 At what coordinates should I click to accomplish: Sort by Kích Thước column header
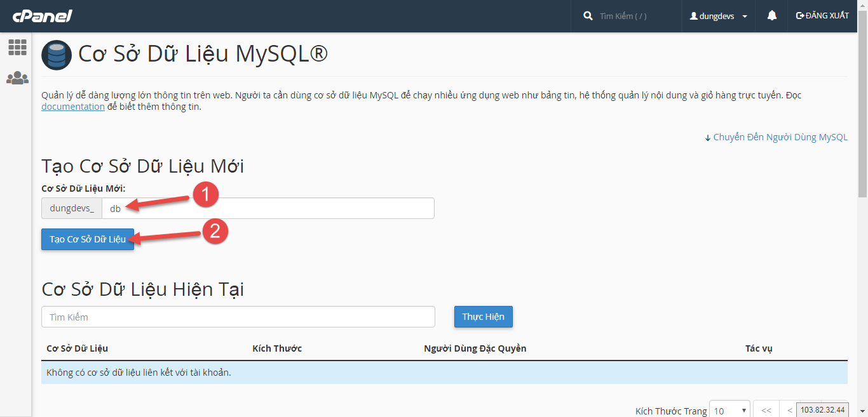[x=277, y=348]
